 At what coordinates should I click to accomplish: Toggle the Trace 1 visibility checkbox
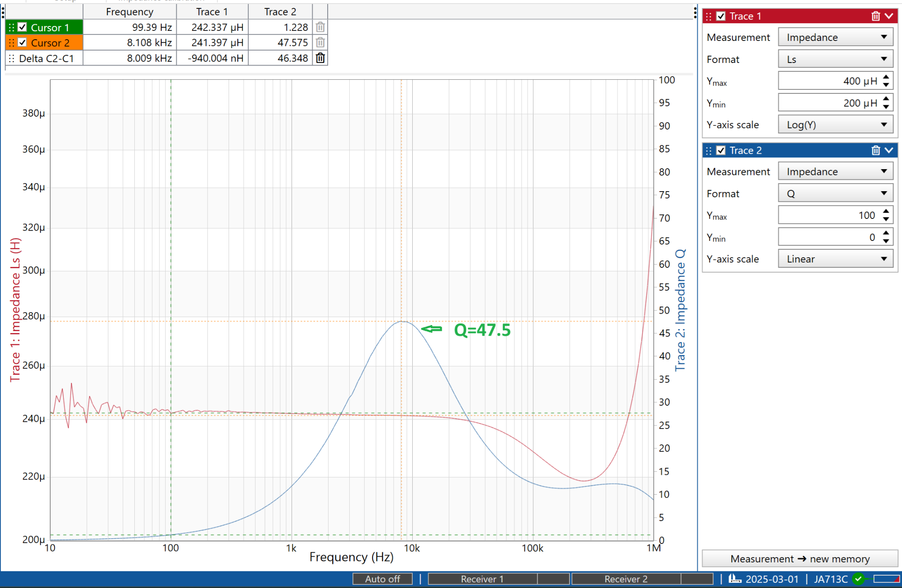click(x=721, y=16)
